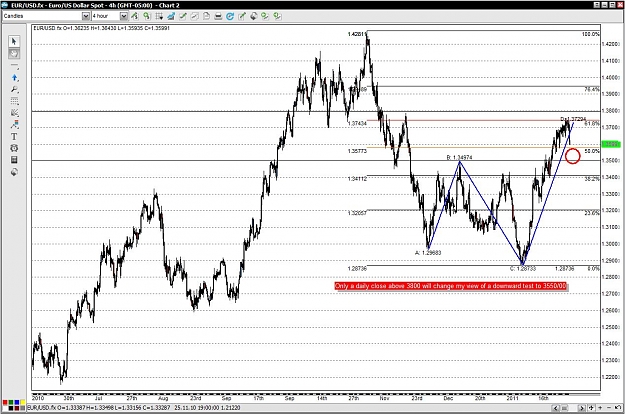The image size is (625, 414).
Task: Zoom out with the minus button
Action: (x=609, y=408)
